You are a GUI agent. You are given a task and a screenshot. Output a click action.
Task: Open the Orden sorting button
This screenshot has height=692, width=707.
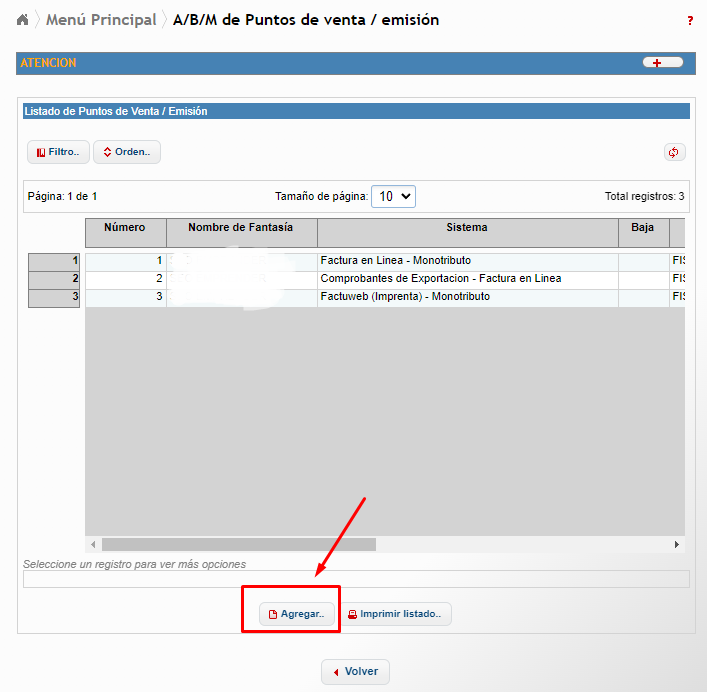[126, 152]
